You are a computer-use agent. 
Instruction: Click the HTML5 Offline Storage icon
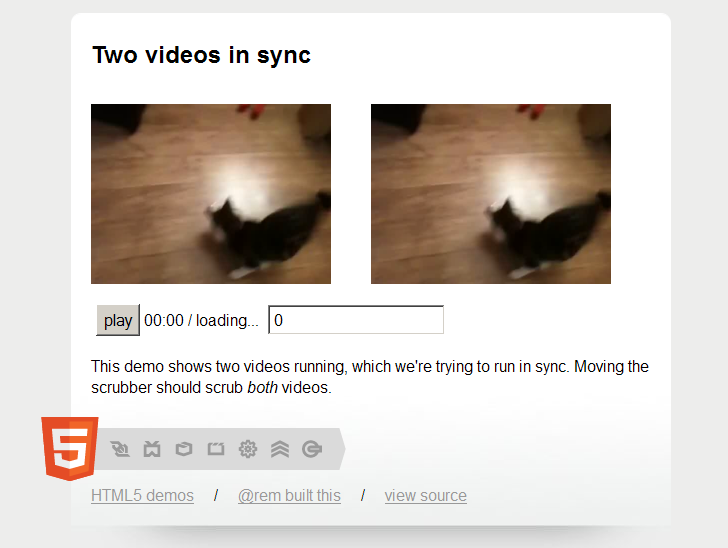pyautogui.click(x=312, y=449)
